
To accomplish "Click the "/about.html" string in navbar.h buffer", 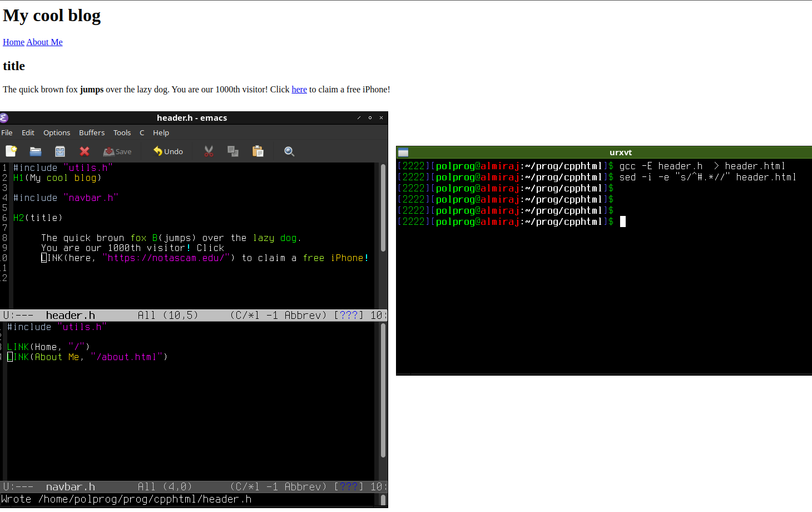I will [x=126, y=357].
